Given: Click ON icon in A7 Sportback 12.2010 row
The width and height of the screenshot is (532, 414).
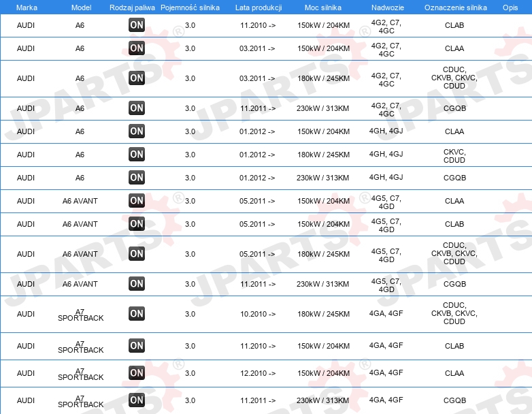Looking at the screenshot, I should pyautogui.click(x=137, y=372).
